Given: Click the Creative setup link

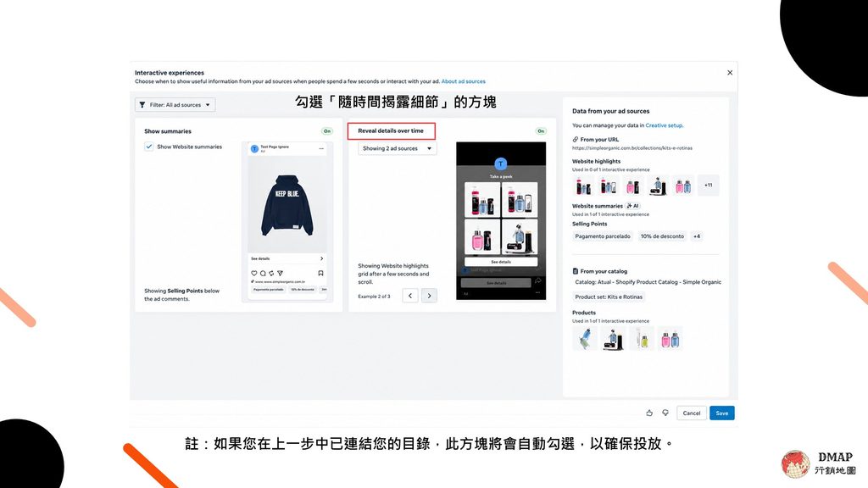Looking at the screenshot, I should click(665, 125).
